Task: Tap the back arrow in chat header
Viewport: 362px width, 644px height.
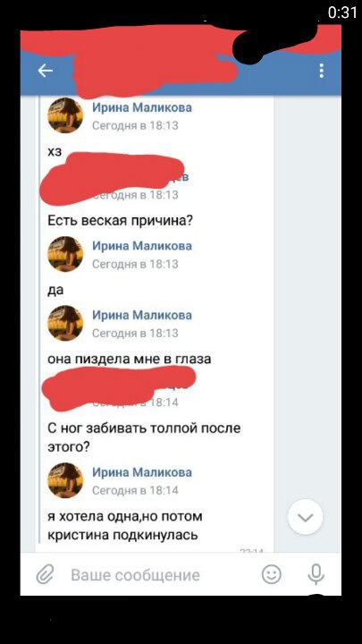Action: [x=46, y=71]
